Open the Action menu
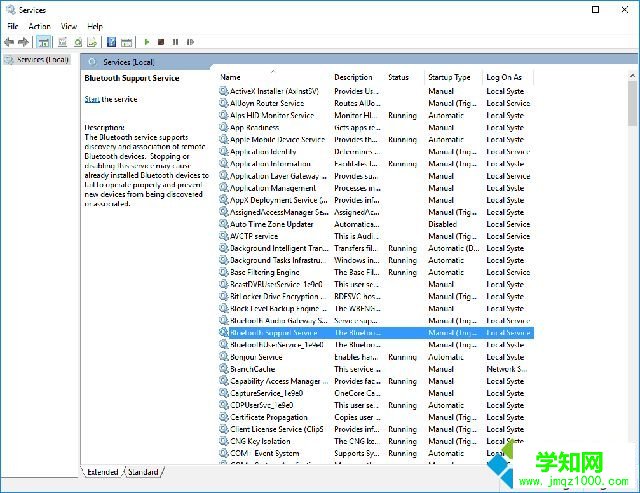Screen dimensions: 640x493 (40, 26)
